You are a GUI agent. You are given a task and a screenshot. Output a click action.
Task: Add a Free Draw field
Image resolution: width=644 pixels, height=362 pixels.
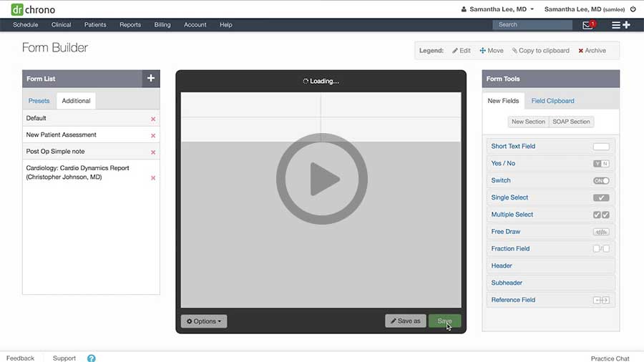[x=550, y=232]
